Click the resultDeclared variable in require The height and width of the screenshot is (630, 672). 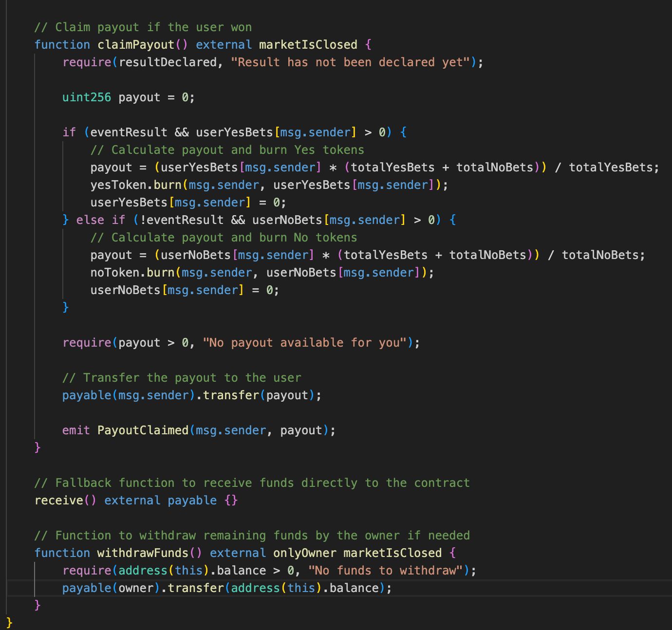pyautogui.click(x=168, y=62)
